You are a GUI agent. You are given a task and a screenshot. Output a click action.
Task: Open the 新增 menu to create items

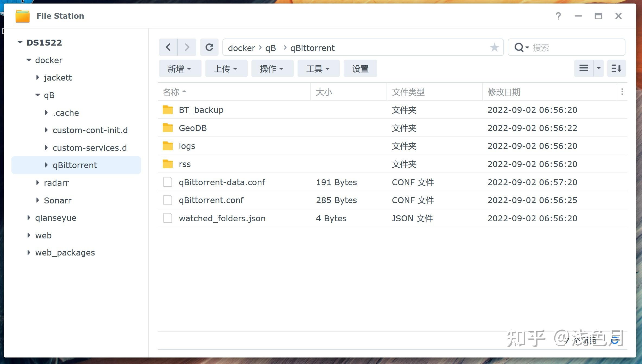[x=180, y=68]
